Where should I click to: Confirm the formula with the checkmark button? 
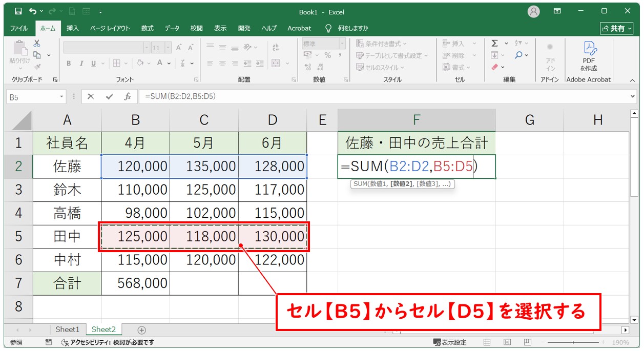pyautogui.click(x=109, y=96)
